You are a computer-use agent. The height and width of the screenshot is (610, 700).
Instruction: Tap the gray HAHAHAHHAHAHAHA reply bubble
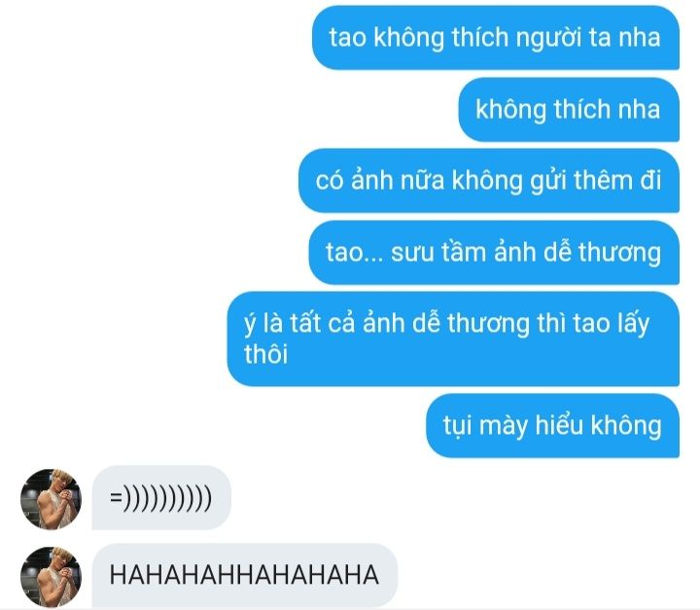pos(244,576)
